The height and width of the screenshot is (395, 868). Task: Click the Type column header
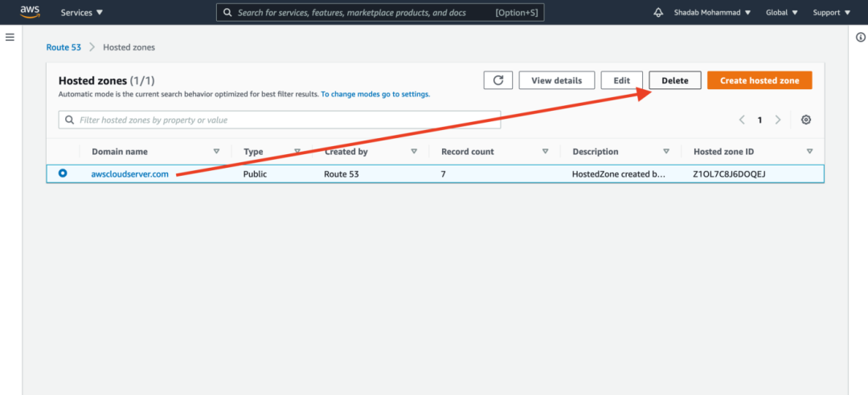pyautogui.click(x=253, y=152)
